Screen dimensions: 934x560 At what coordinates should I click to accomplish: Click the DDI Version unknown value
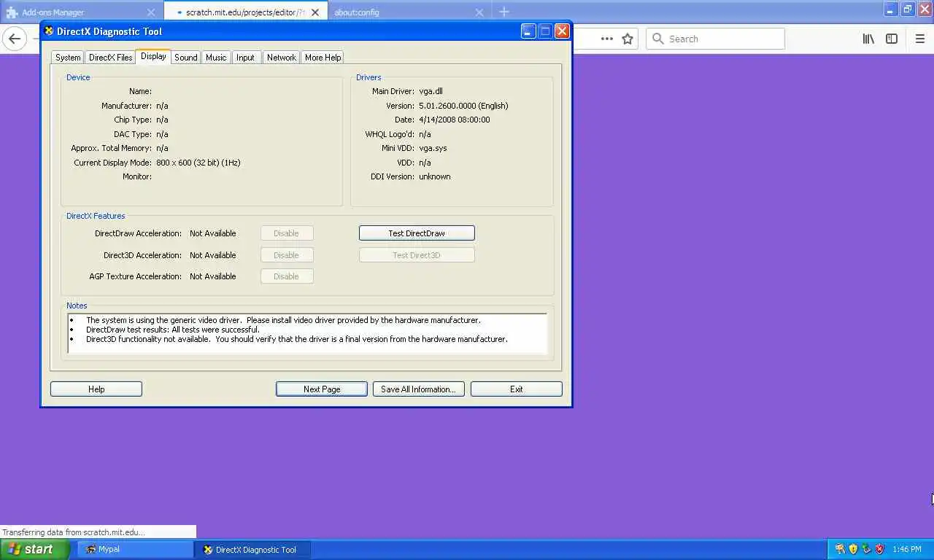[434, 176]
